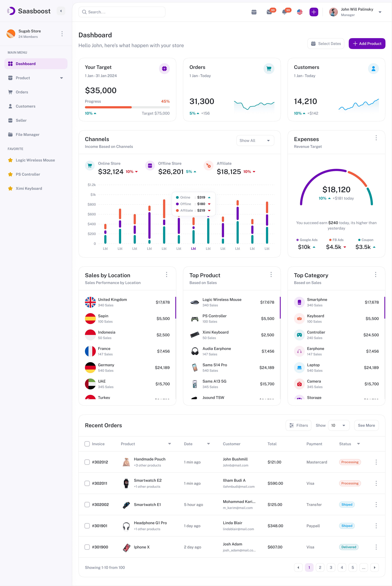Open the calendar icon in top bar
The width and height of the screenshot is (392, 586).
(x=254, y=12)
